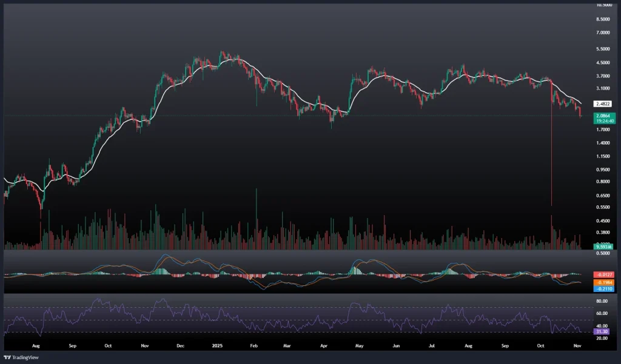621x364 pixels.
Task: Click the 2025 label on time axis
Action: pyautogui.click(x=217, y=346)
